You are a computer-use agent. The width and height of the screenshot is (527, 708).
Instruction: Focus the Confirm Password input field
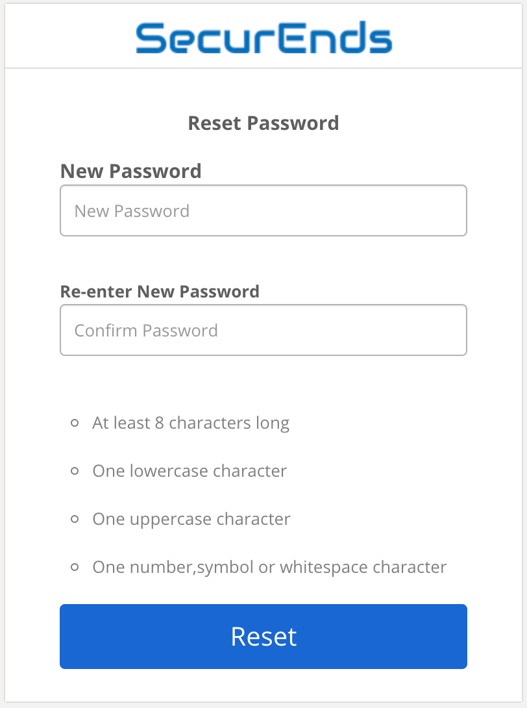coord(263,330)
